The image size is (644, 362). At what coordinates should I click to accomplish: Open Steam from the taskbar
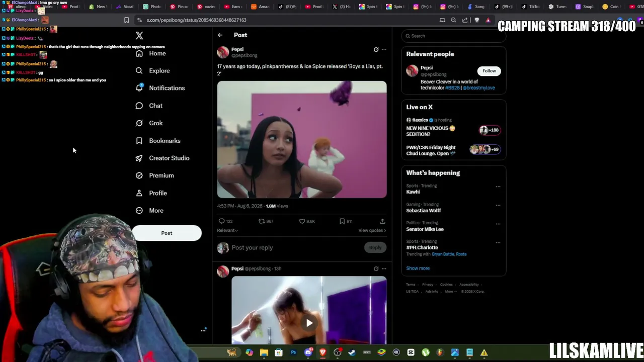coord(352,353)
